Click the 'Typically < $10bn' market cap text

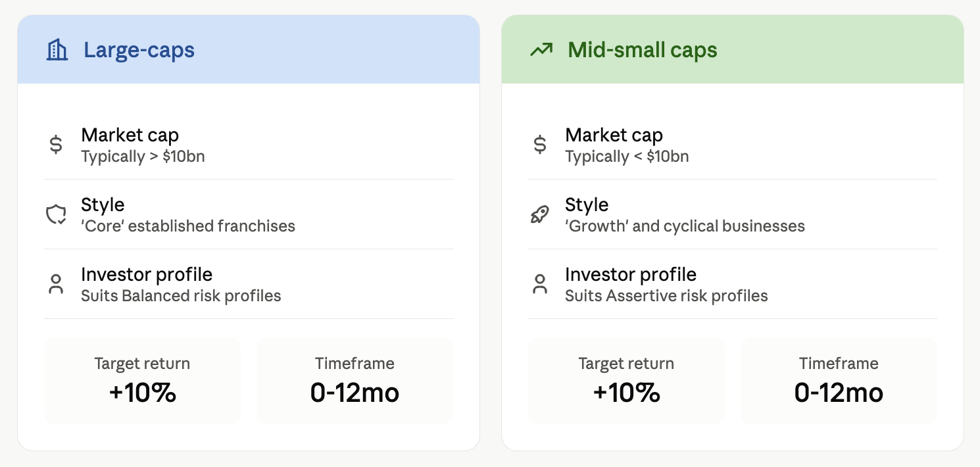click(627, 157)
